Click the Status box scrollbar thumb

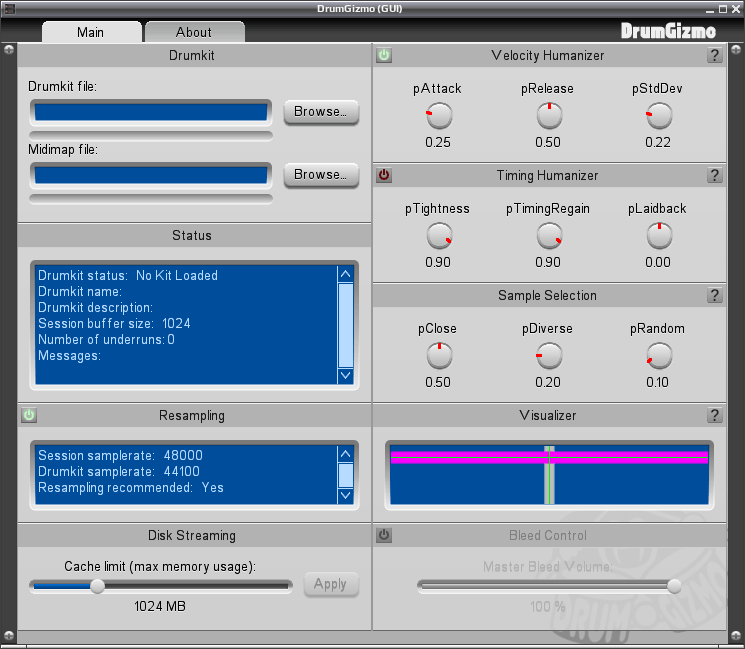(x=345, y=325)
